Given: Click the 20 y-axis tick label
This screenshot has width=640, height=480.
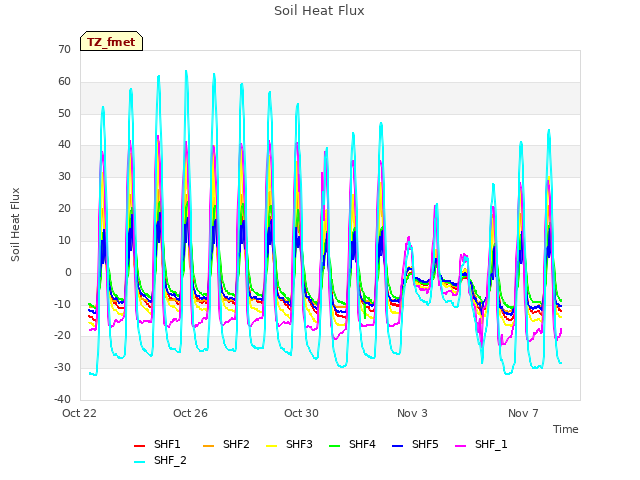Looking at the screenshot, I should point(64,209).
